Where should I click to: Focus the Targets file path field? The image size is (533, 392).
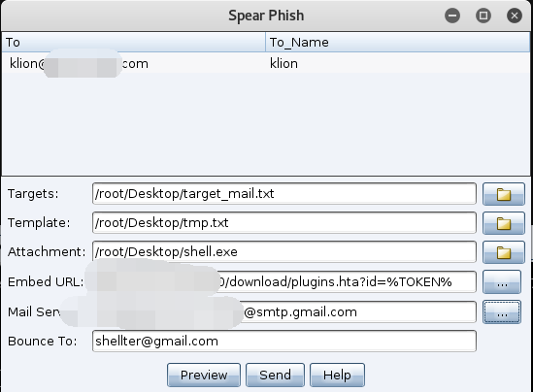(284, 194)
